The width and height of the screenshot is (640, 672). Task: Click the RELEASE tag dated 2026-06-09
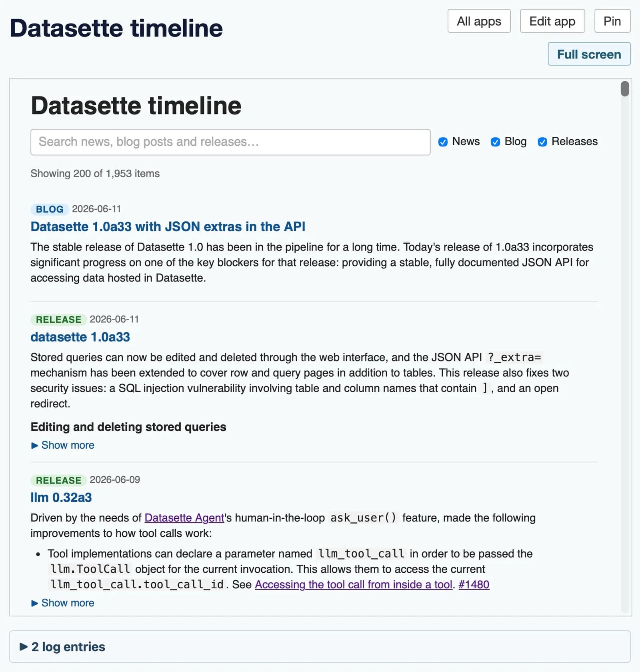point(58,480)
